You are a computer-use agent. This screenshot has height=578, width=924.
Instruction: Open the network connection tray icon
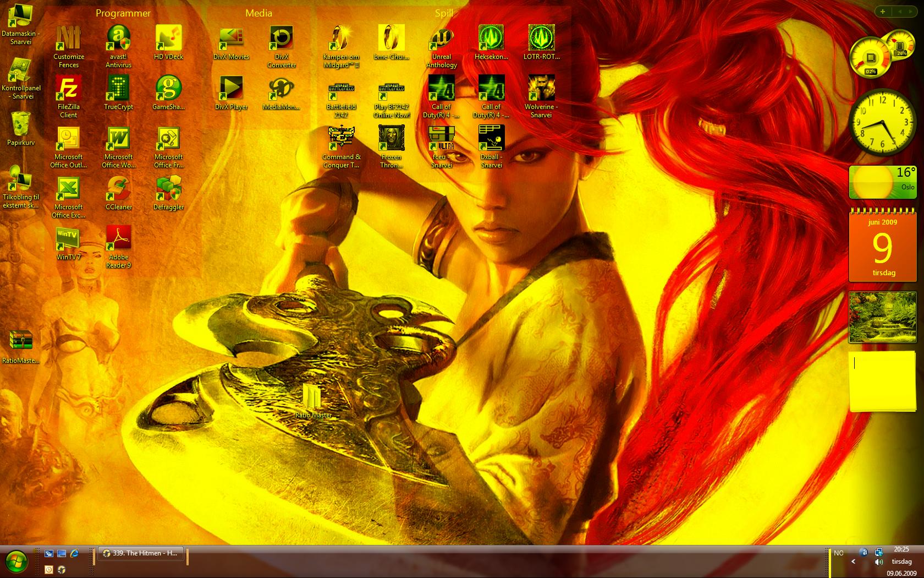tap(878, 552)
